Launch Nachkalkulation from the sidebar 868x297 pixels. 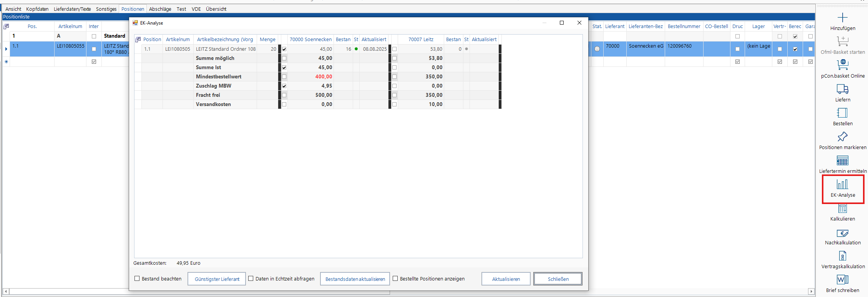pos(842,233)
